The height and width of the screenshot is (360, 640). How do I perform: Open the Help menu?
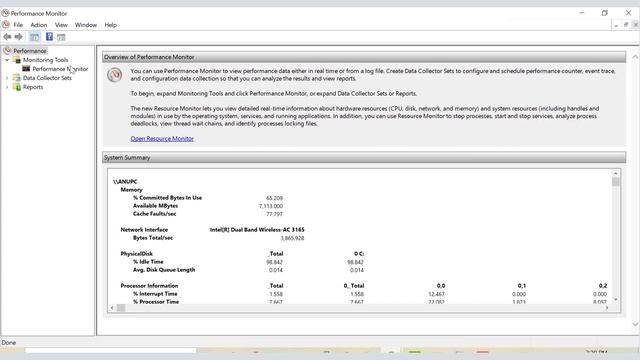tap(111, 25)
